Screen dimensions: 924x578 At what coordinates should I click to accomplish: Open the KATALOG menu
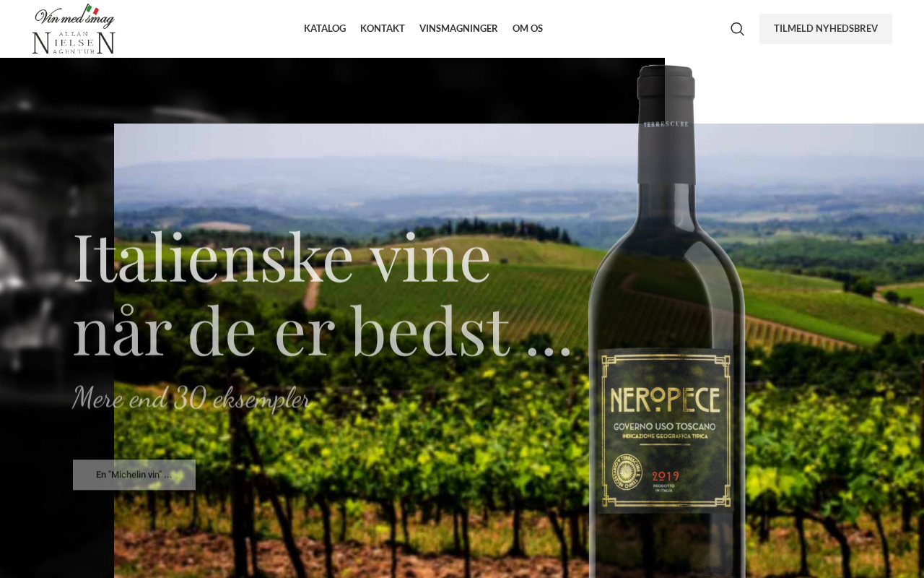coord(325,29)
